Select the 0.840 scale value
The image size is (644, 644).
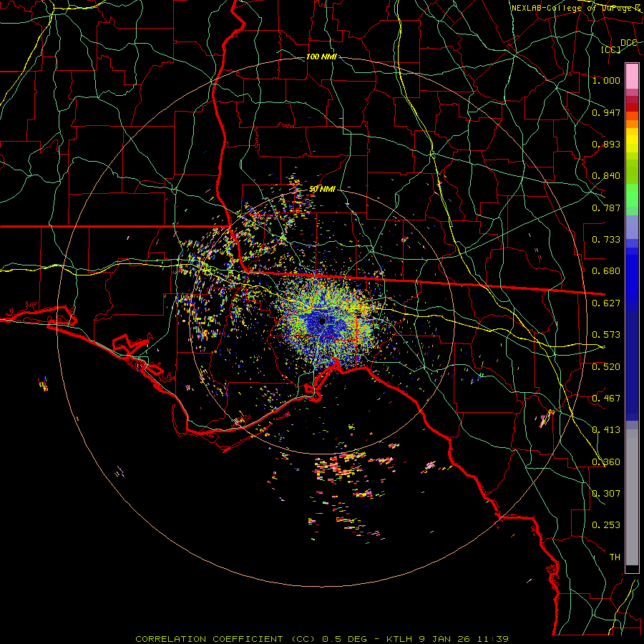click(x=606, y=176)
